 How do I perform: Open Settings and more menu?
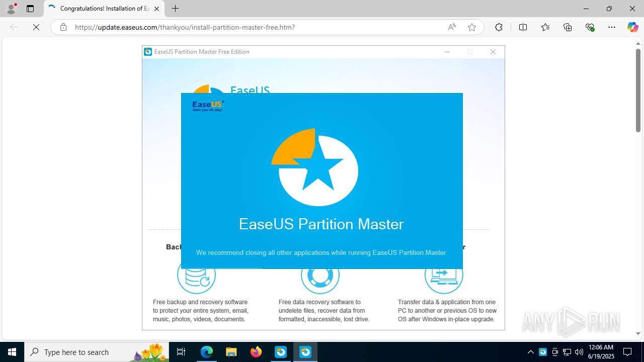point(612,27)
